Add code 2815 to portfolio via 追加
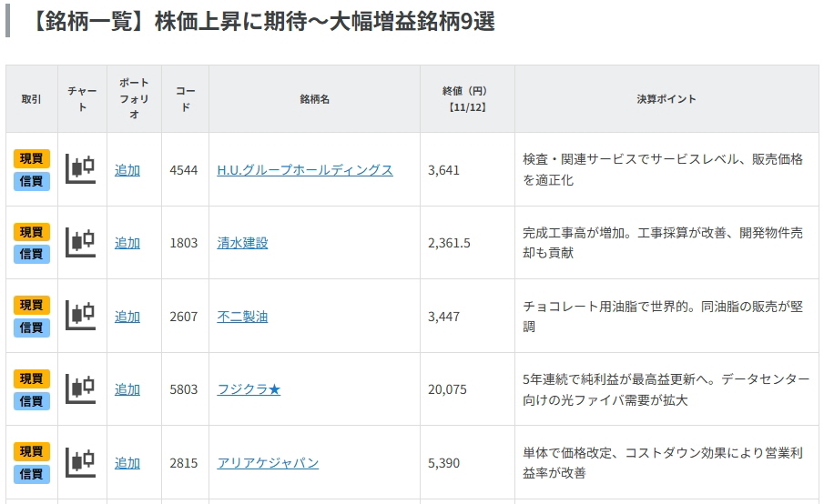This screenshot has height=504, width=824. tap(127, 463)
